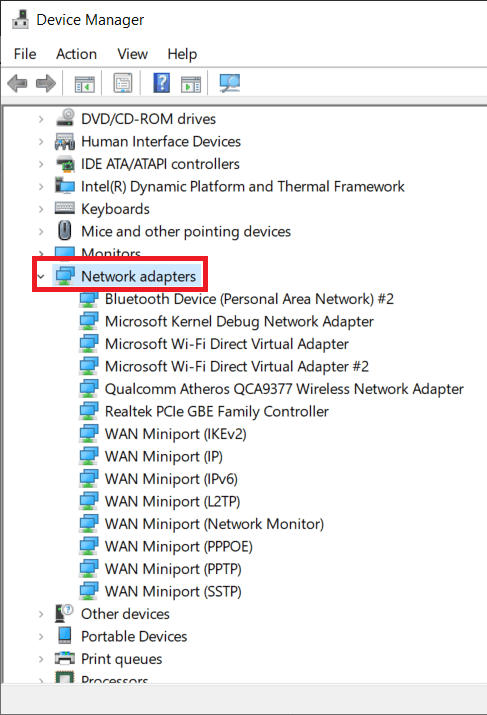Viewport: 487px width, 715px height.
Task: Click icon beside Qualcomm Atheros QCA9377 adapter
Action: (88, 389)
